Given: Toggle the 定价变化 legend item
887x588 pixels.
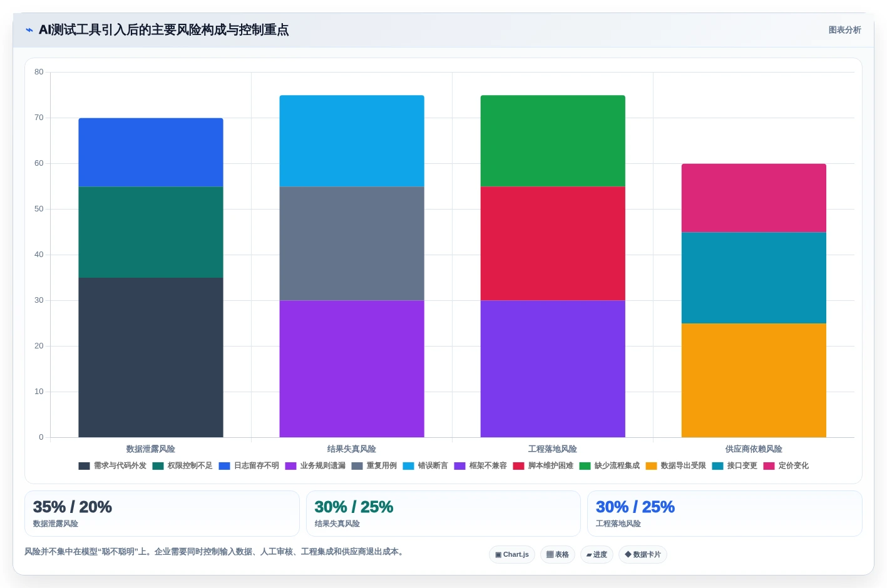Looking at the screenshot, I should [786, 466].
